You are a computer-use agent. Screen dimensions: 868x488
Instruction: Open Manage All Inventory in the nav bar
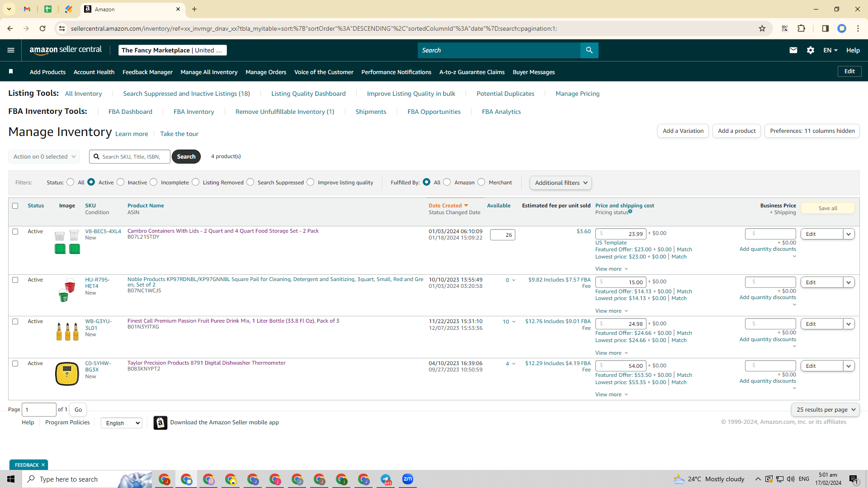(x=209, y=72)
